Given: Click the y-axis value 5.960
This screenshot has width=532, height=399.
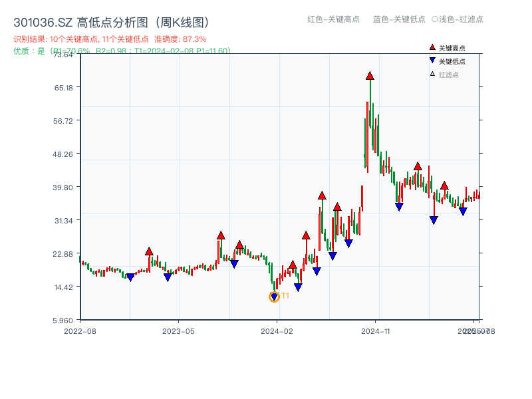Looking at the screenshot, I should click(63, 321).
